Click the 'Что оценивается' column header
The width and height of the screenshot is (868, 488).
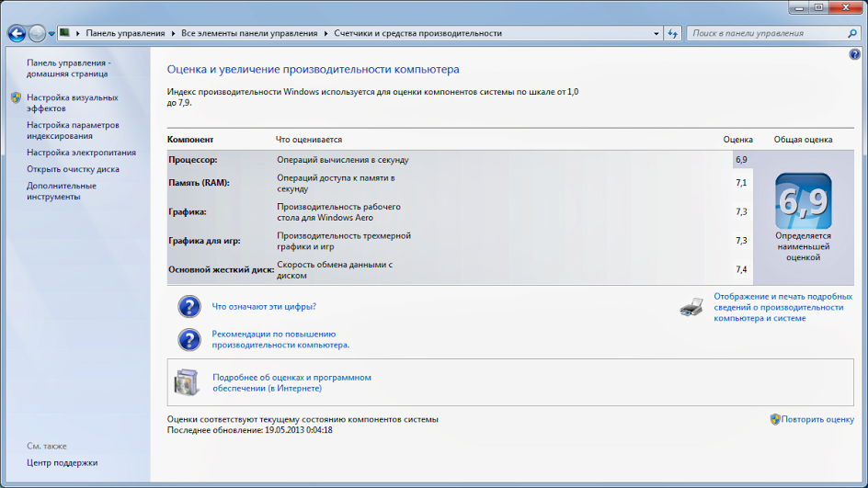pos(309,140)
